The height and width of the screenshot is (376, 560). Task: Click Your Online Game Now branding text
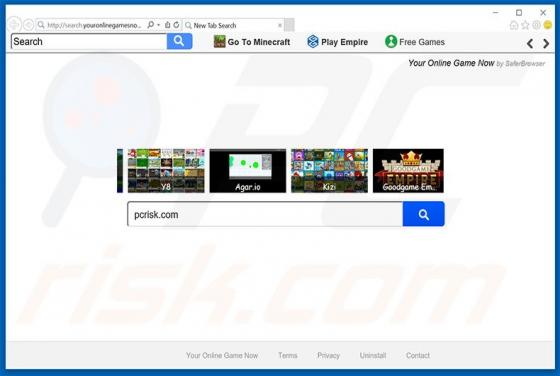point(451,63)
